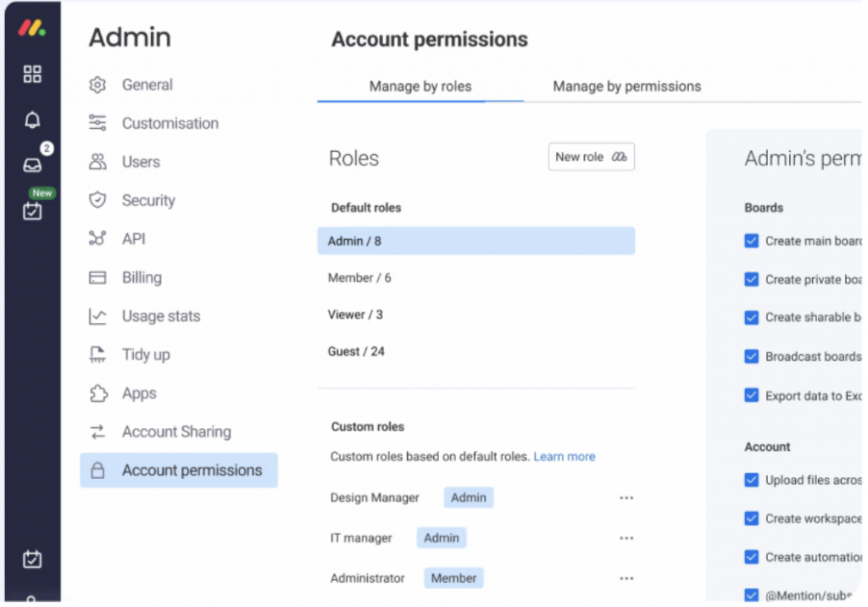Toggle the Broadcast boards checkbox
Image resolution: width=868 pixels, height=607 pixels.
coord(751,356)
